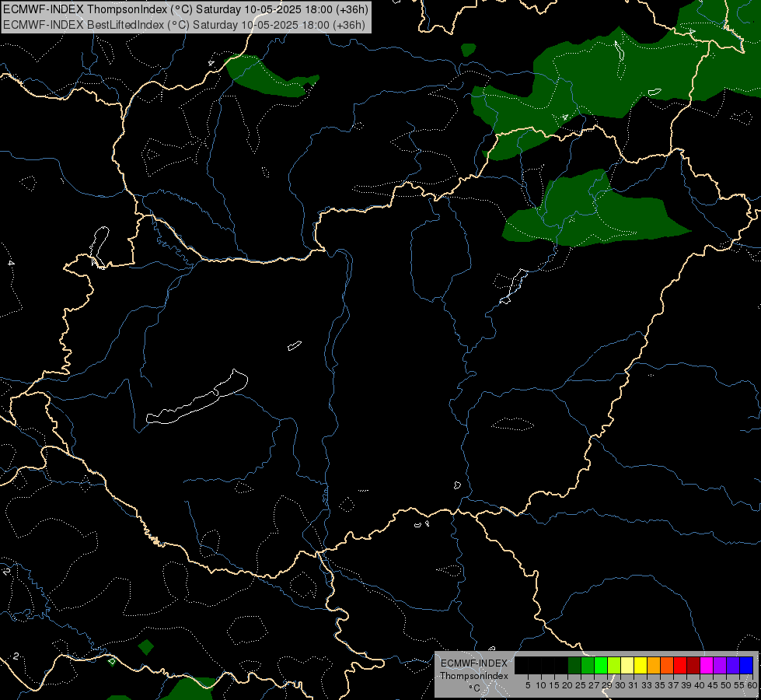
Task: Choose the orange-red 35–37 legend swatch
Action: pyautogui.click(x=667, y=665)
